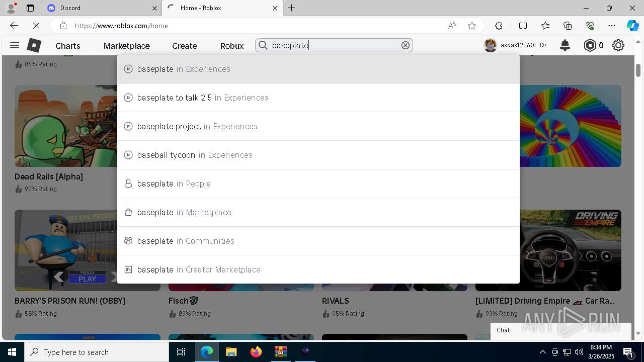Click the search magnifier icon
The height and width of the screenshot is (362, 644).
263,45
